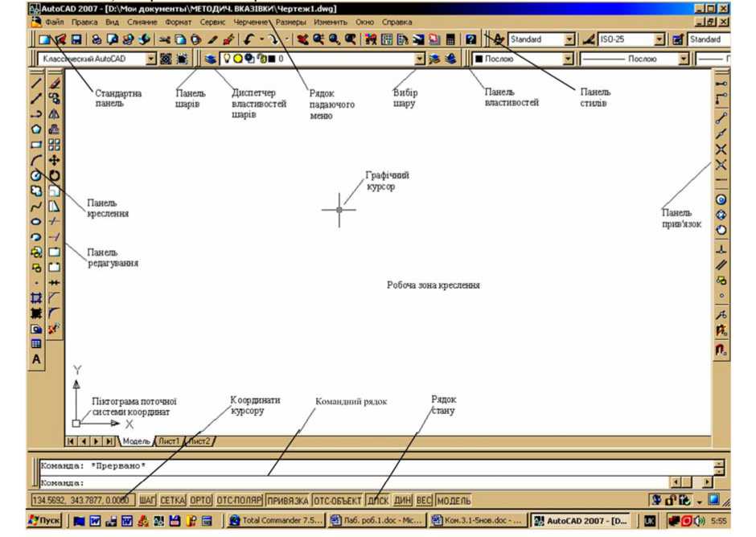Image resolution: width=756 pixels, height=537 pixels.
Task: Open the Пуск start button
Action: [x=44, y=521]
